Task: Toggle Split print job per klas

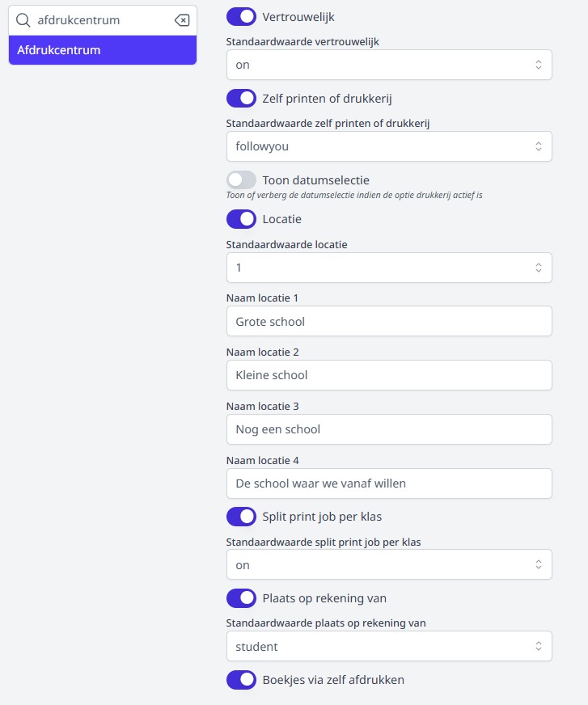Action: pyautogui.click(x=241, y=516)
